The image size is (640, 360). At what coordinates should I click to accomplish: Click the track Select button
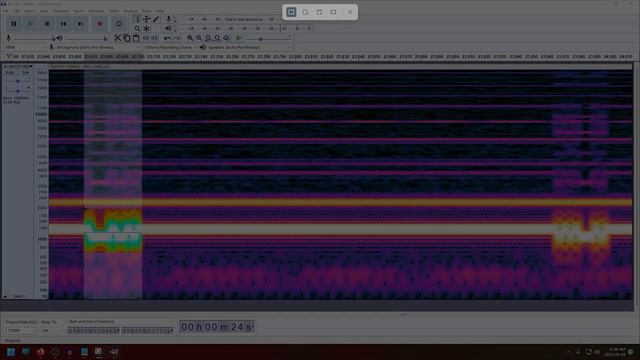tap(18, 296)
